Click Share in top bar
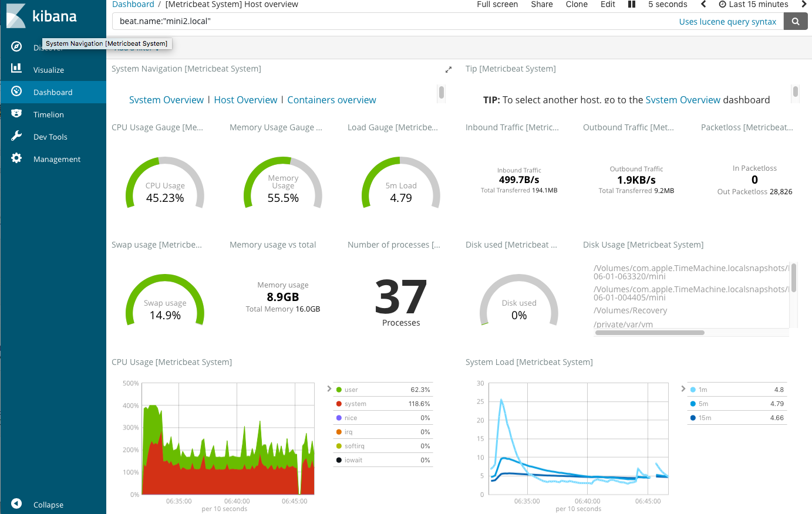 pyautogui.click(x=542, y=4)
